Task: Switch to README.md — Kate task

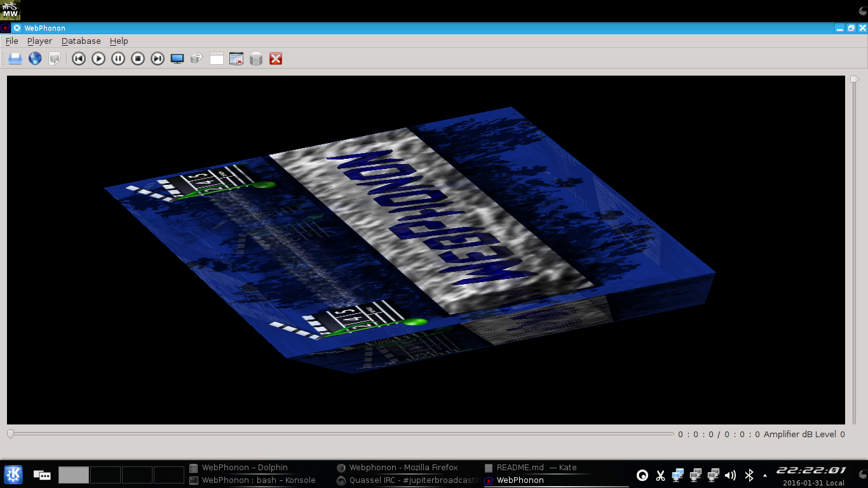Action: click(x=531, y=468)
